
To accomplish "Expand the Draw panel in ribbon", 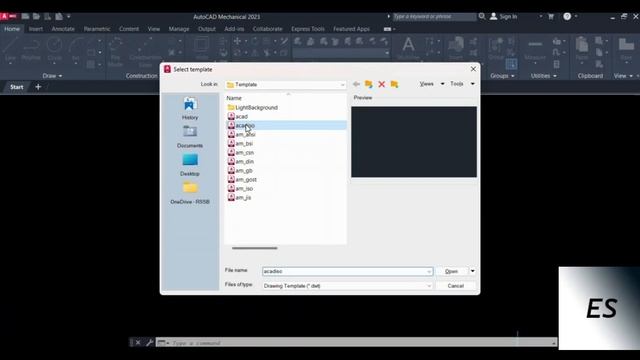I will 52,76.
